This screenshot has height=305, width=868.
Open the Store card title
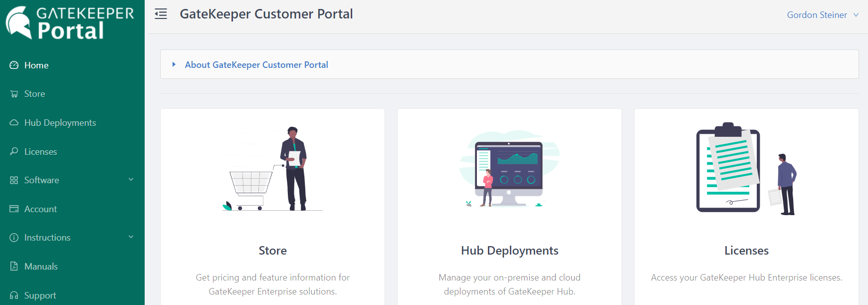pyautogui.click(x=272, y=251)
